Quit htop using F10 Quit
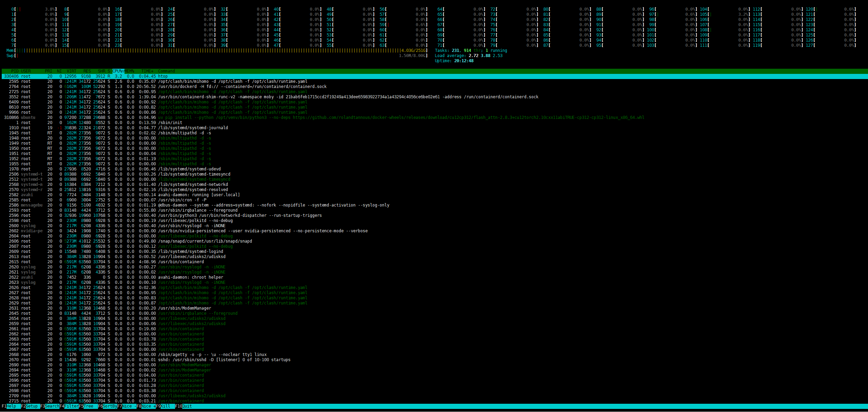Image resolution: width=868 pixels, height=412 pixels. 184,406
